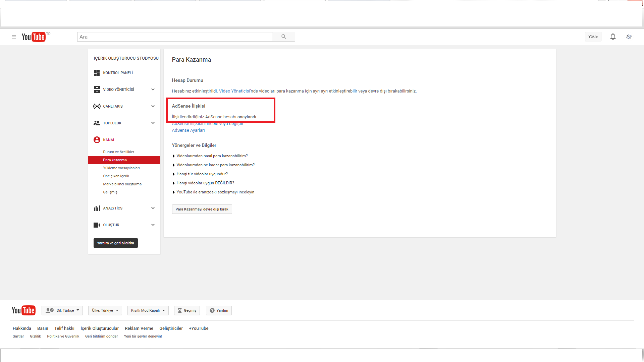Click the Telif hakkı footer link
This screenshot has width=644, height=362.
point(64,328)
